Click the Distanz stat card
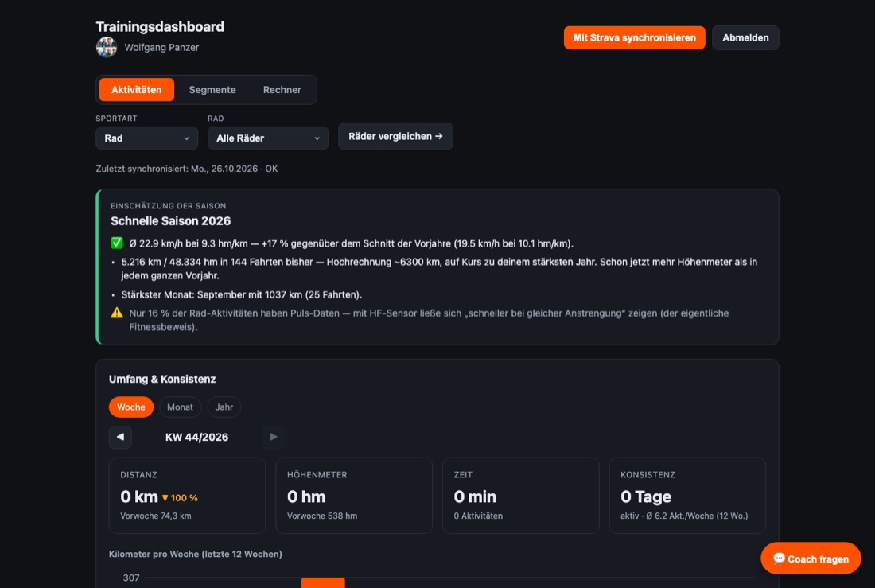 tap(187, 496)
